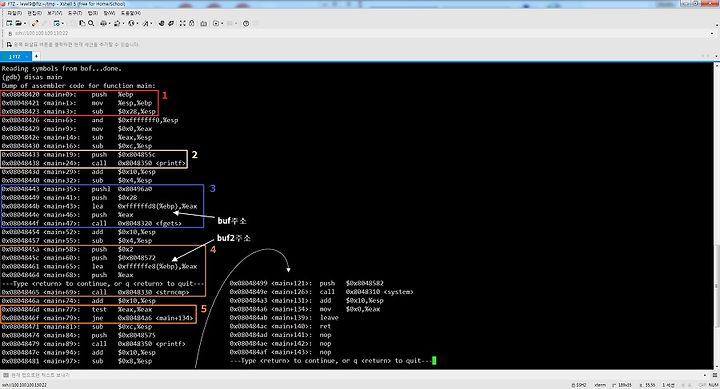The width and height of the screenshot is (720, 389).
Task: Expand the Script icon dropdown arrow
Action: tap(222, 23)
